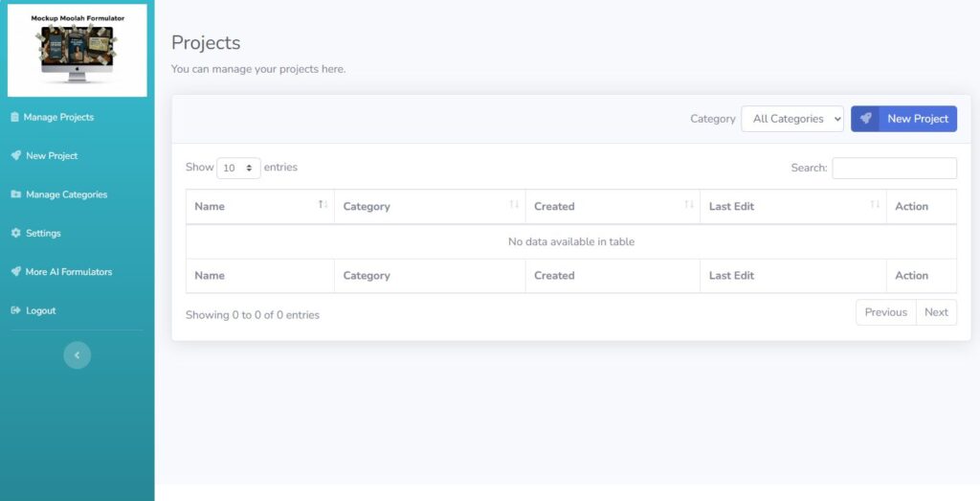Screen dimensions: 980x501
Task: Click the Search input field
Action: point(895,169)
